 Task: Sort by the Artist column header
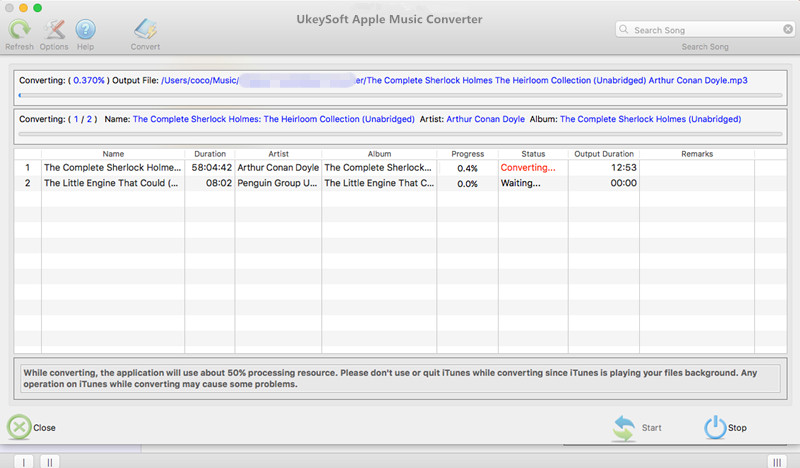coord(278,154)
